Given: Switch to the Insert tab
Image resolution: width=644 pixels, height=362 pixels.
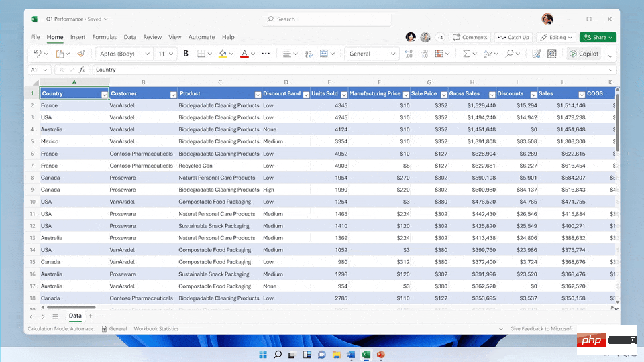Looking at the screenshot, I should coord(78,37).
